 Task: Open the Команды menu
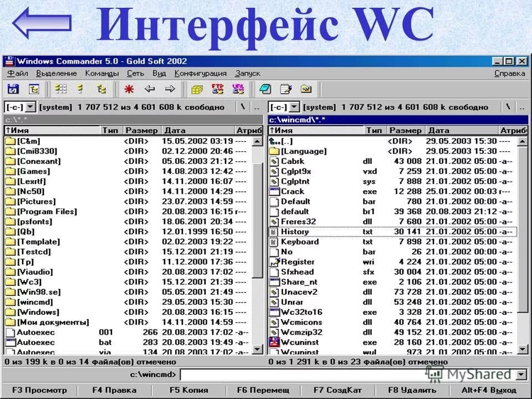(x=102, y=73)
